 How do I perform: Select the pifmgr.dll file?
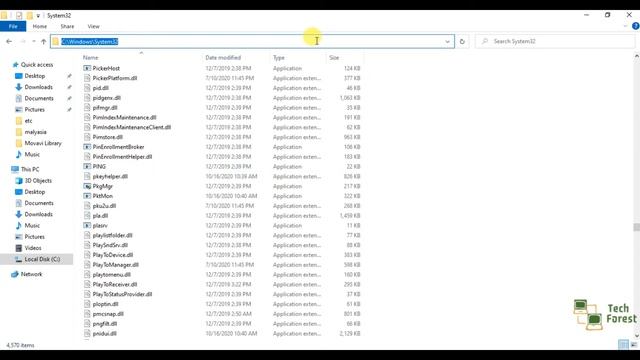[105, 108]
